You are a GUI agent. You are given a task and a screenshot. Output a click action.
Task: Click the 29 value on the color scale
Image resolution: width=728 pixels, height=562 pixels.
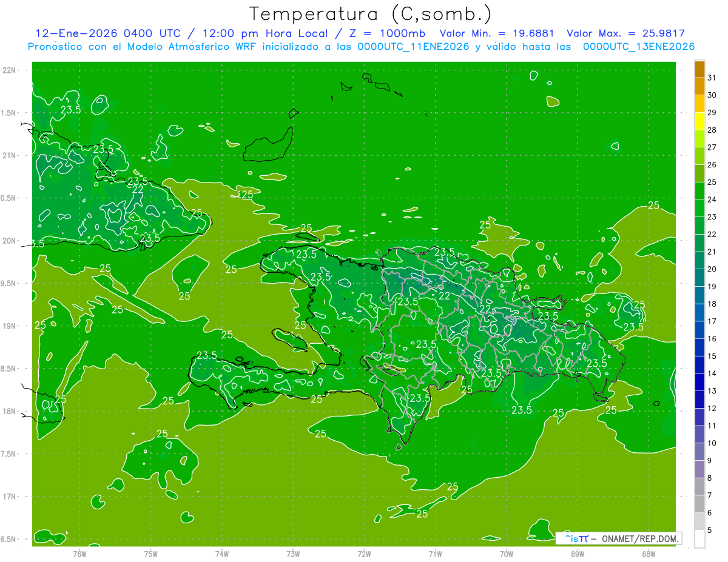coord(712,113)
